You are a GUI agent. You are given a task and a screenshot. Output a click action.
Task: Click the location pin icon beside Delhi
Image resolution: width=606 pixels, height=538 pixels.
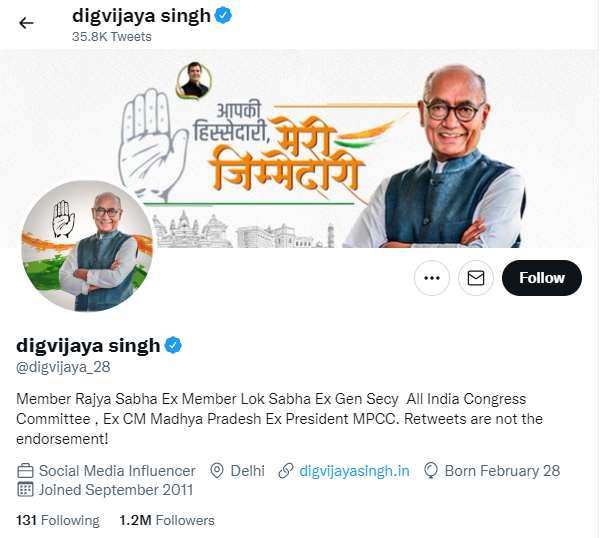(x=217, y=471)
